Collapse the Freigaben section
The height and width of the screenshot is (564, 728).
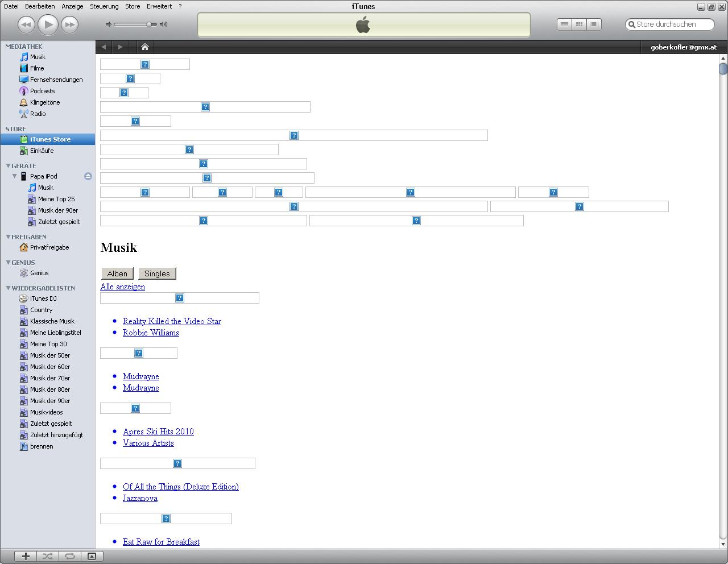coord(8,237)
